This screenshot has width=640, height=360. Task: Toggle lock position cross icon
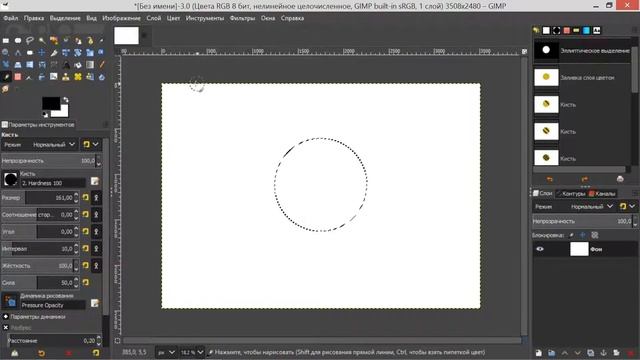(582, 235)
